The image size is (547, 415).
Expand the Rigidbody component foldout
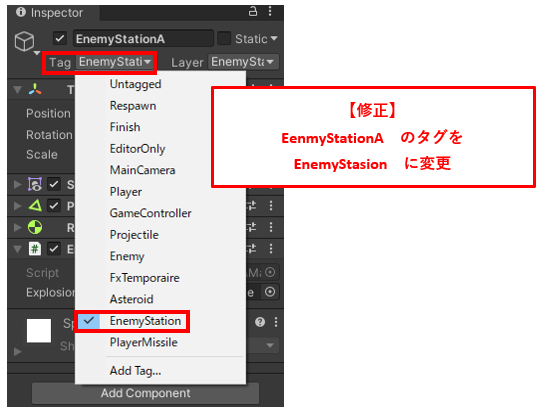point(17,227)
